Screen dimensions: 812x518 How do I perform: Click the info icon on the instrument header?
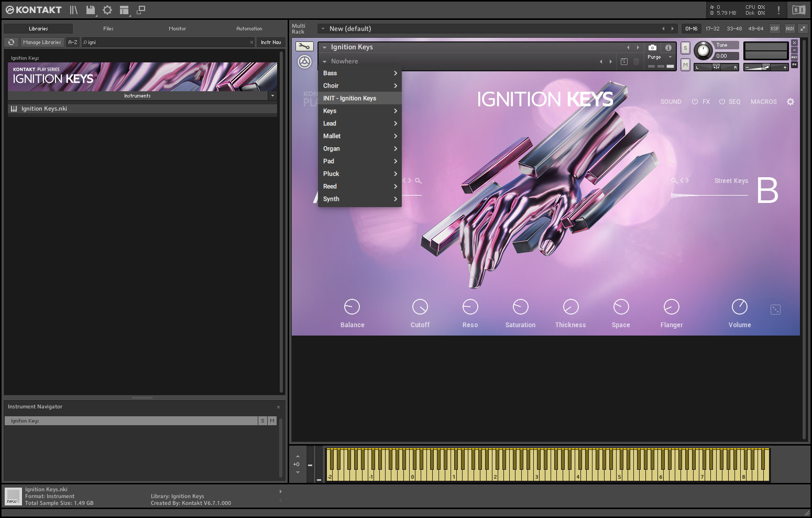[668, 48]
